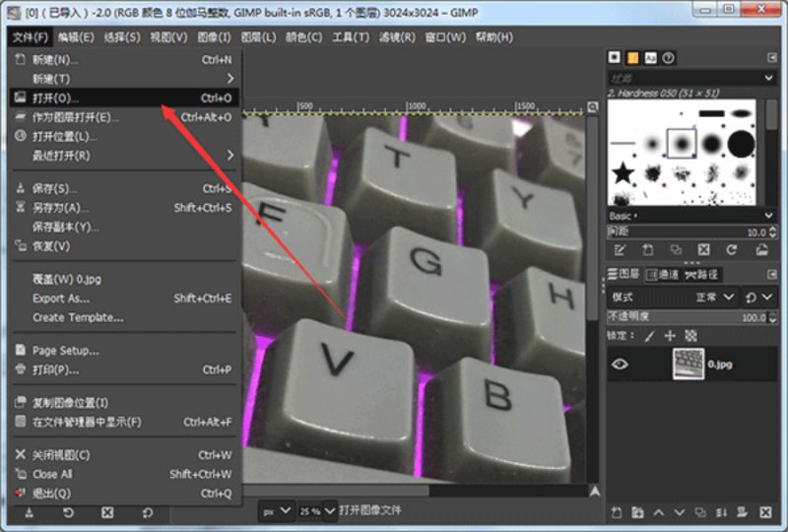Open the Document History clock tab
788x532 pixels.
[x=668, y=58]
